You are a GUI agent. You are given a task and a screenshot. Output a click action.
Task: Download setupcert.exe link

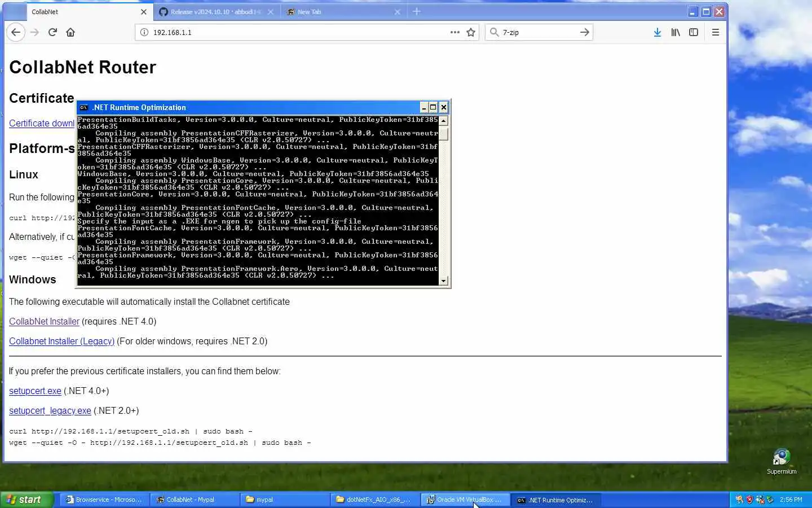[35, 391]
